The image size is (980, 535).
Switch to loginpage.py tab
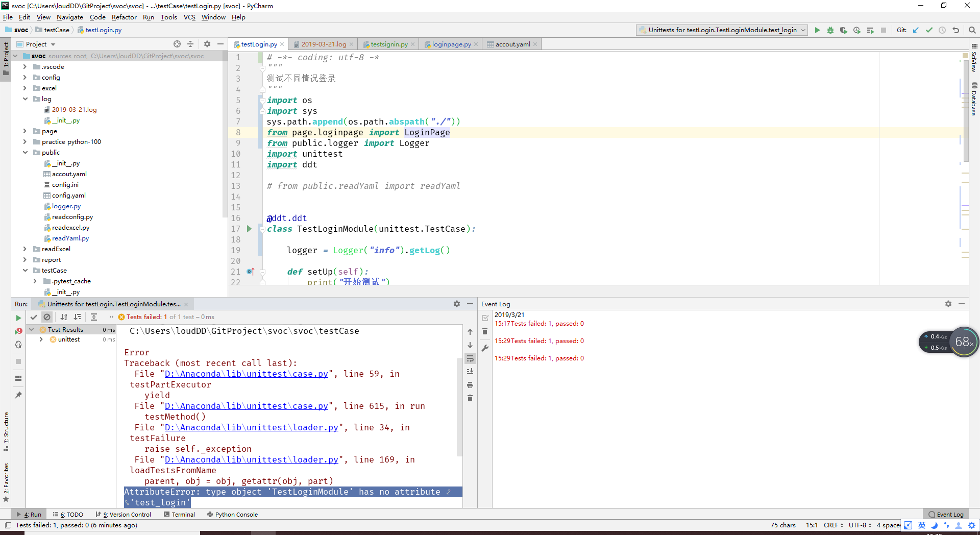pyautogui.click(x=451, y=44)
